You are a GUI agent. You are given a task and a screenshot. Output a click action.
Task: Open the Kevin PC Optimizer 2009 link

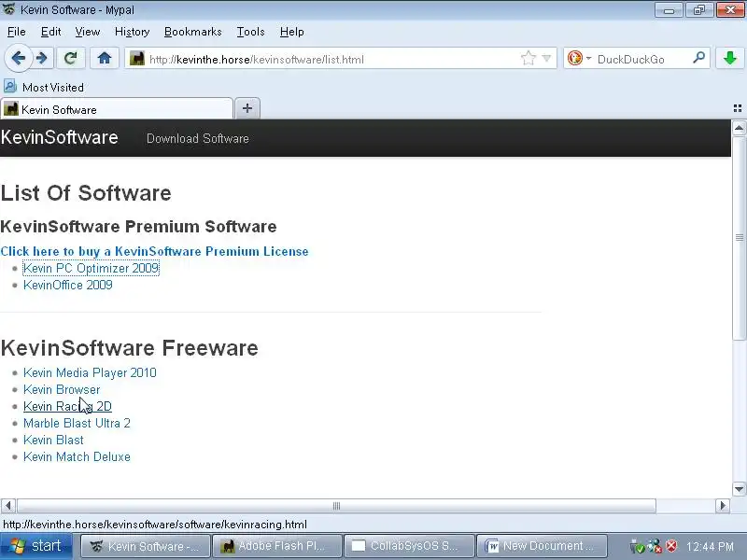tap(91, 268)
